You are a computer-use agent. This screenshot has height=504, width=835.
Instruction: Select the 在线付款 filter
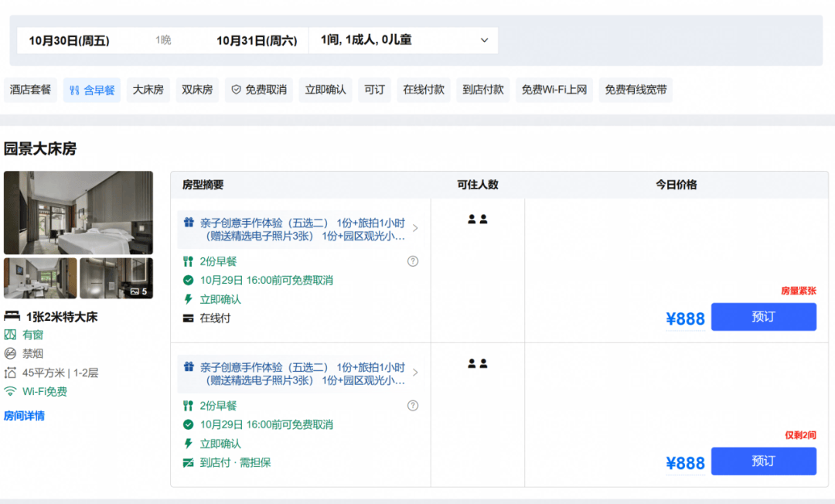(x=424, y=90)
